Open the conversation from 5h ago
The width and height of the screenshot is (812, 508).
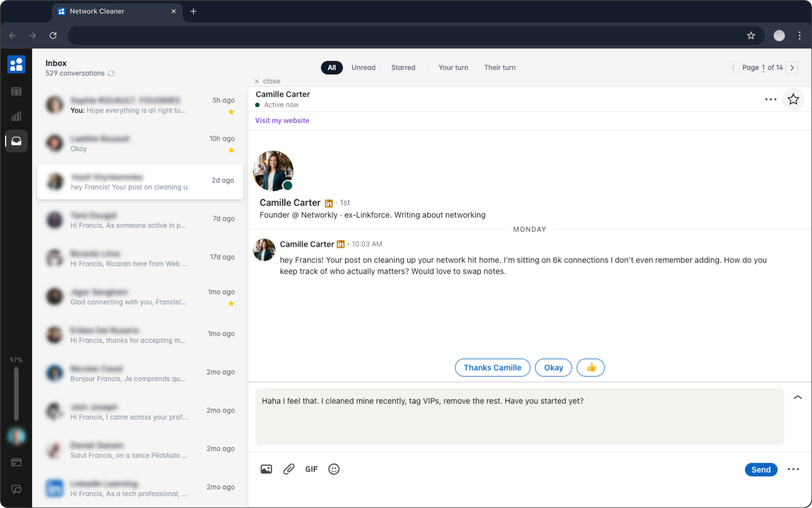(x=140, y=105)
